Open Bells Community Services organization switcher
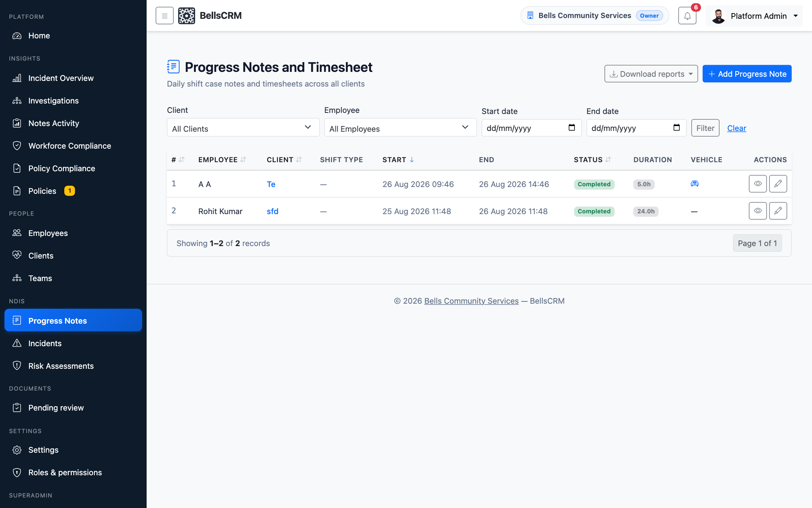Image resolution: width=812 pixels, height=508 pixels. click(594, 16)
